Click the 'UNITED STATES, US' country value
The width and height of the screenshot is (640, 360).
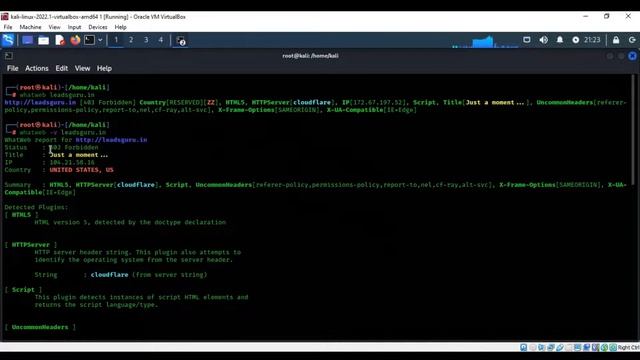click(82, 170)
